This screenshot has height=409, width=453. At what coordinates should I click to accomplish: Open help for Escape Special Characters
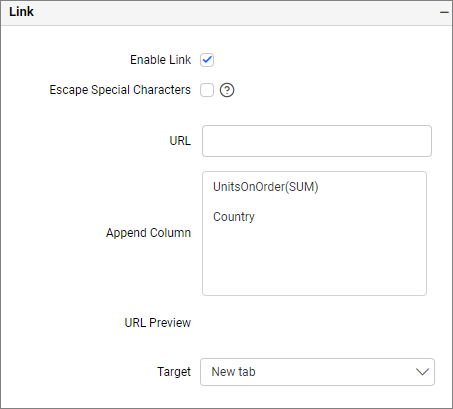point(227,90)
